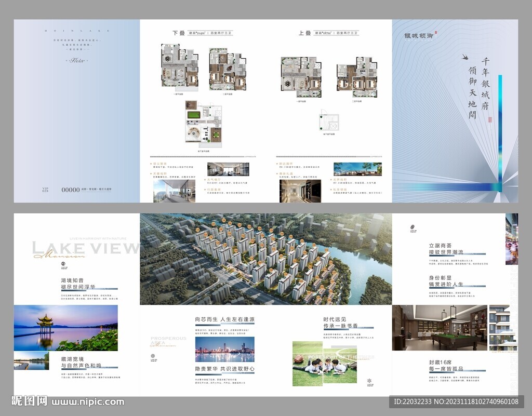Click the 187m² area label beside 上叠
This screenshot has height=416, width=532.
coord(323,33)
